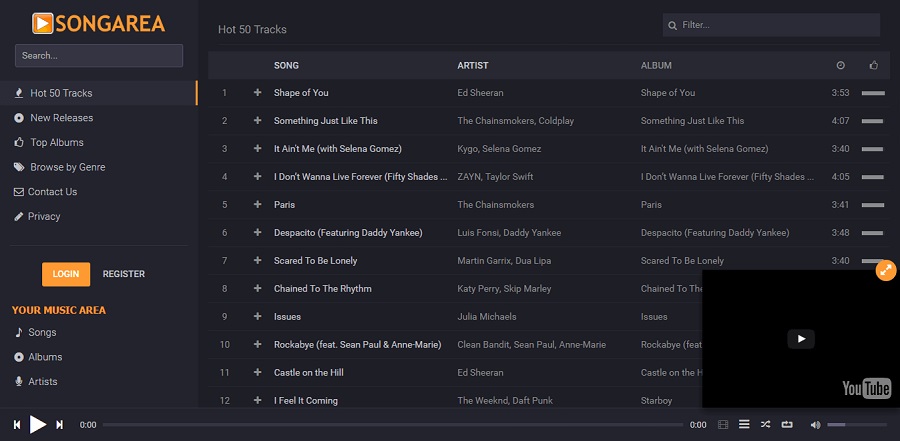This screenshot has height=441, width=900.
Task: Play song Despacito (Featuring Daddy Yankee)
Action: [x=348, y=233]
